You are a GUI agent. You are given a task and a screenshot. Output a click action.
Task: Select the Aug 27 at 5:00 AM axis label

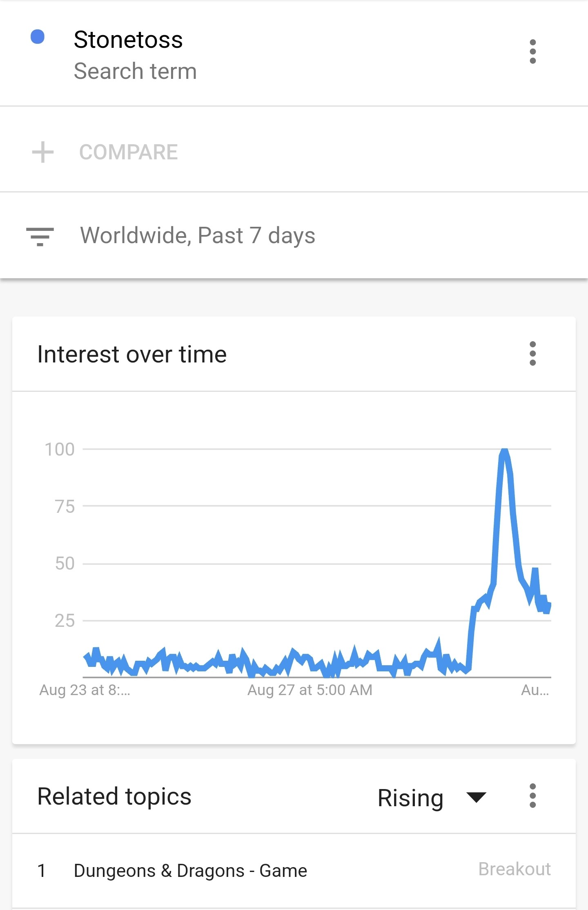click(310, 690)
